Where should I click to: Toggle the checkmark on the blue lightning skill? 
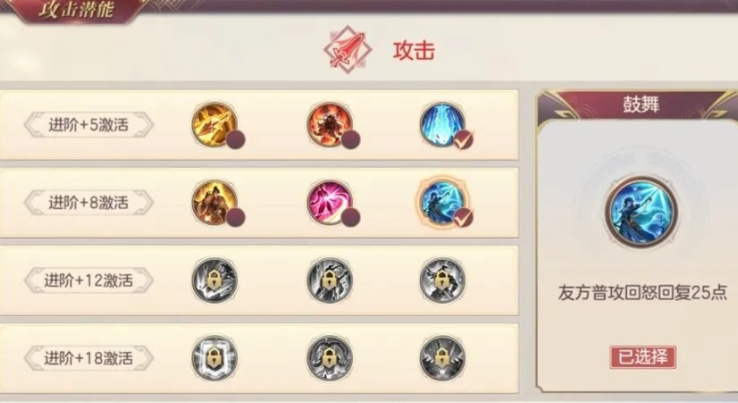(464, 140)
